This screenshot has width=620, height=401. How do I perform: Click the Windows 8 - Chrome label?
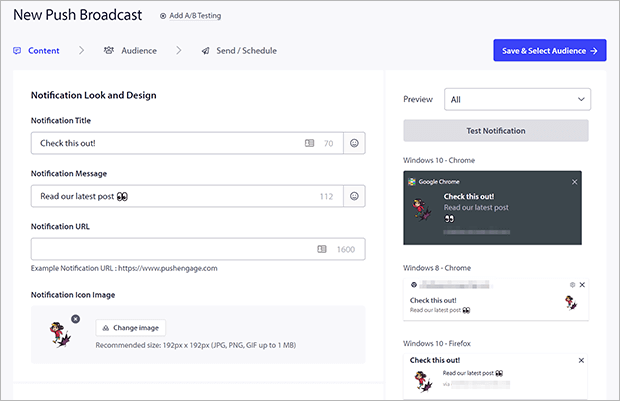(x=437, y=268)
